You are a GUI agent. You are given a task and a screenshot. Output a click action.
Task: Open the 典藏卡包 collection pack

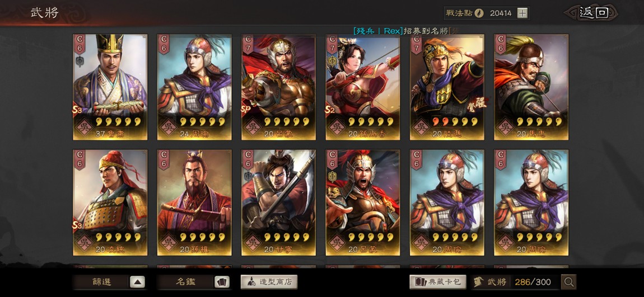[x=438, y=282]
